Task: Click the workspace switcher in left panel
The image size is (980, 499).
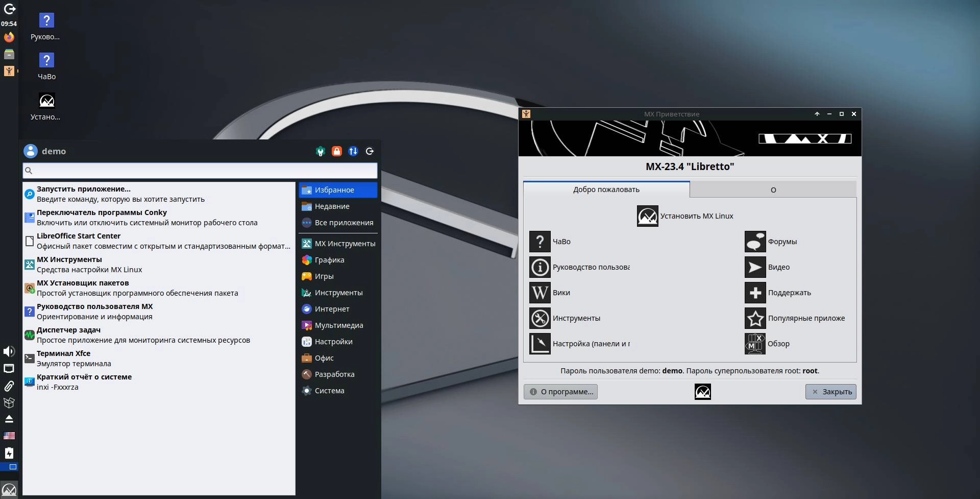Action: [9, 467]
